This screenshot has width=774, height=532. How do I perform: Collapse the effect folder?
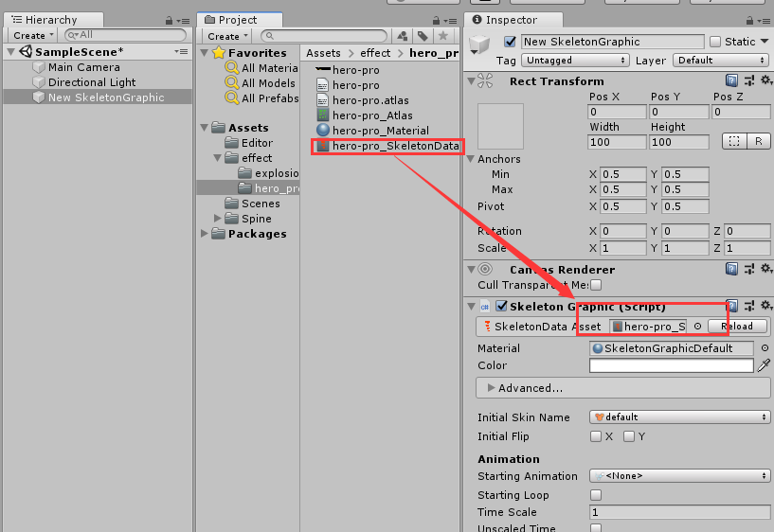pyautogui.click(x=217, y=158)
